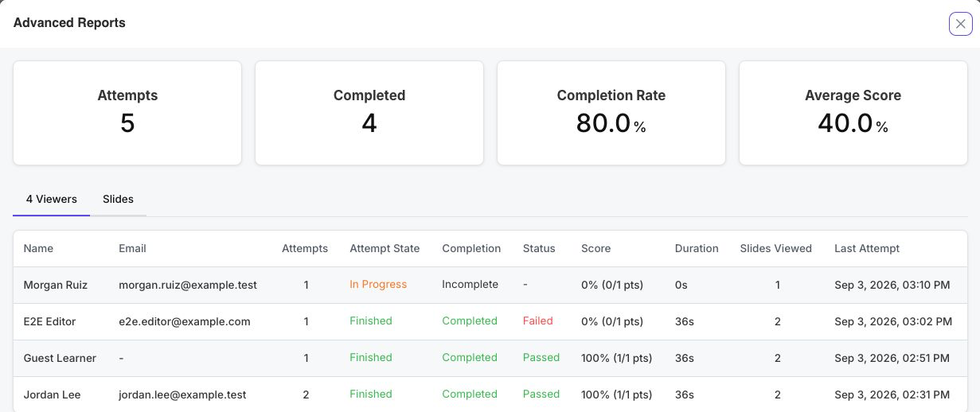Click Jordan Lee's attempts count of 2
Viewport: 980px width, 412px height.
click(306, 395)
